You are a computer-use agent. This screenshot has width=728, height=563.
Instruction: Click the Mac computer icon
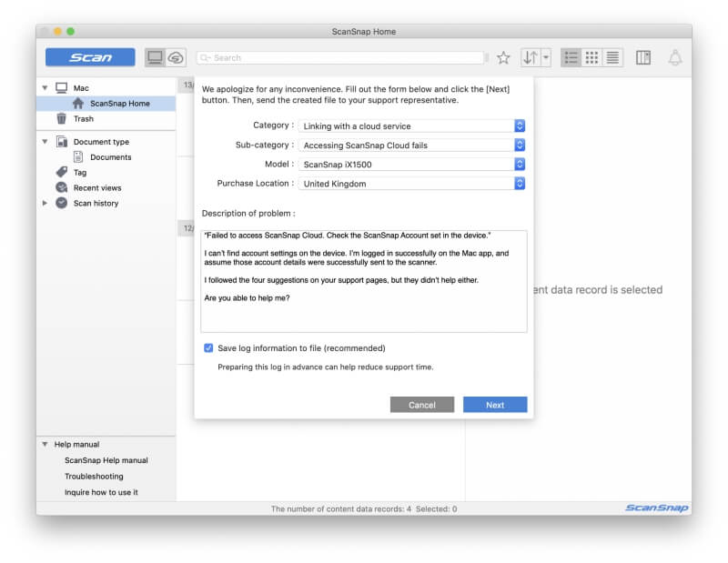61,87
